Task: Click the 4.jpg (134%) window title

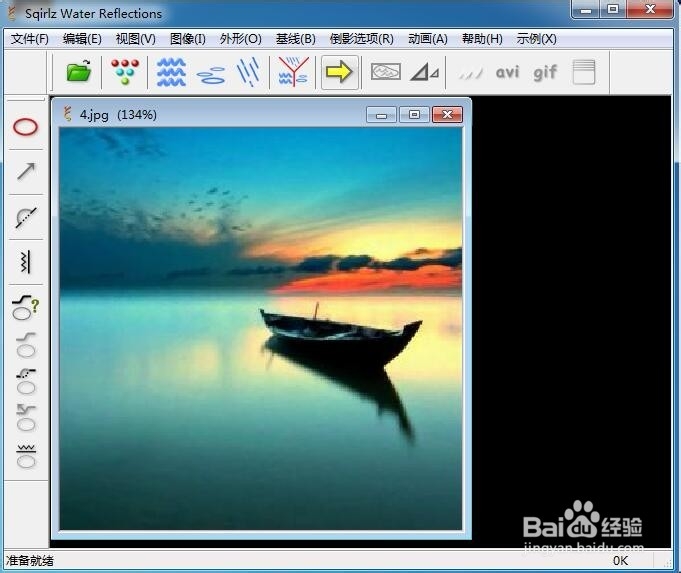Action: pos(118,115)
